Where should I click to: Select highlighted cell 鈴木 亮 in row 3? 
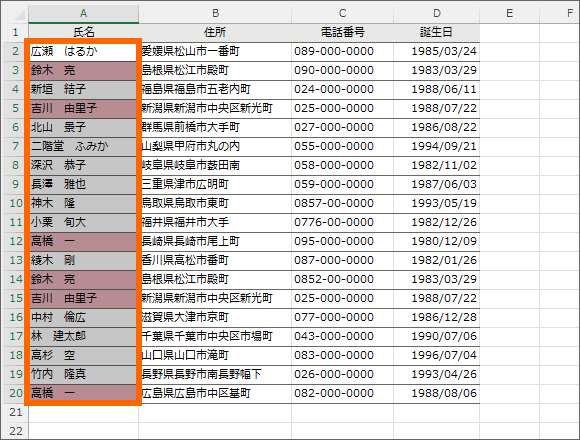(84, 70)
